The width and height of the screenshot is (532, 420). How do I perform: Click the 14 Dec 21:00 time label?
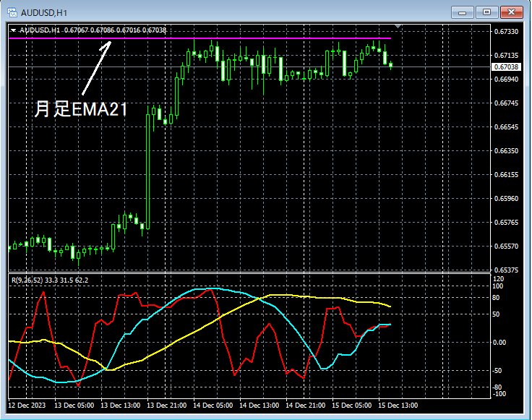pyautogui.click(x=305, y=405)
